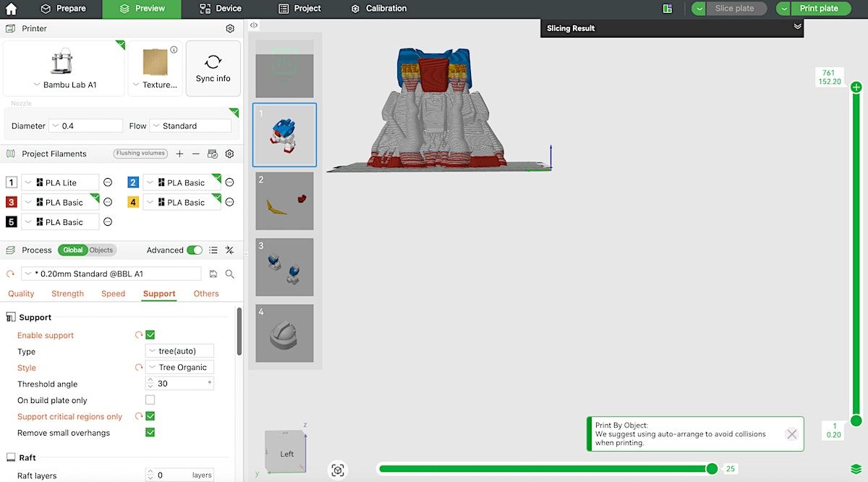
Task: Toggle Advanced mode switch
Action: point(195,250)
